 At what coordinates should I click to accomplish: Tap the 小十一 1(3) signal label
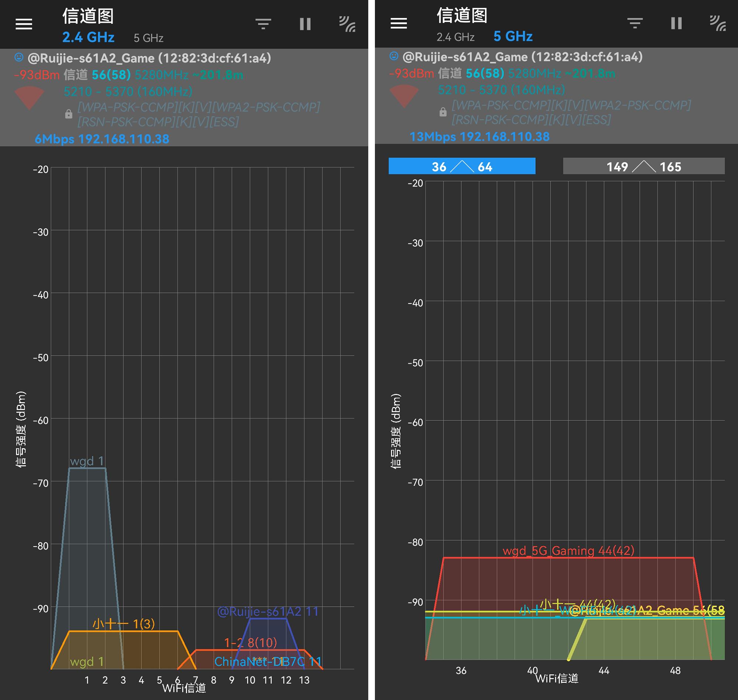[124, 624]
